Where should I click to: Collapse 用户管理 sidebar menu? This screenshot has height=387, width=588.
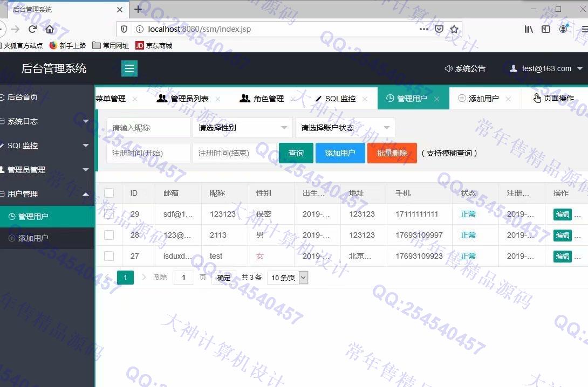[47, 194]
